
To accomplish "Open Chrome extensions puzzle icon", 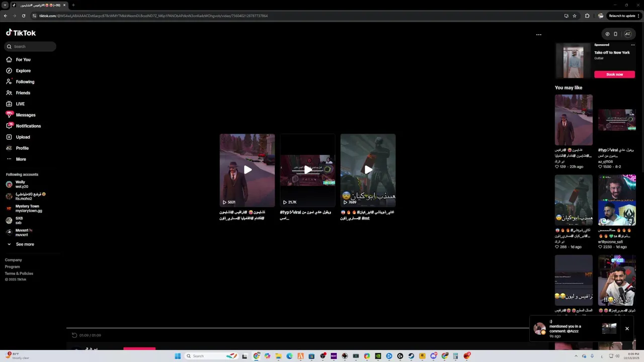I will click(587, 16).
